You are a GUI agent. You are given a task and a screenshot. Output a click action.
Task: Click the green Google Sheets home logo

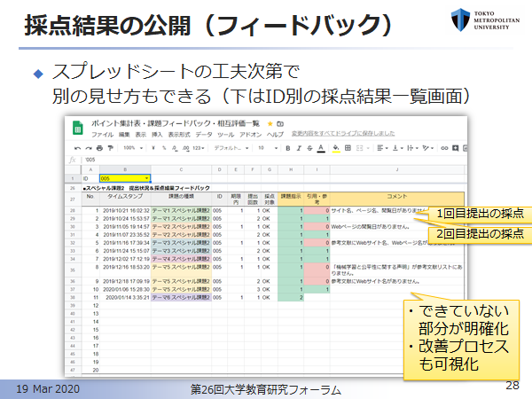coord(78,129)
